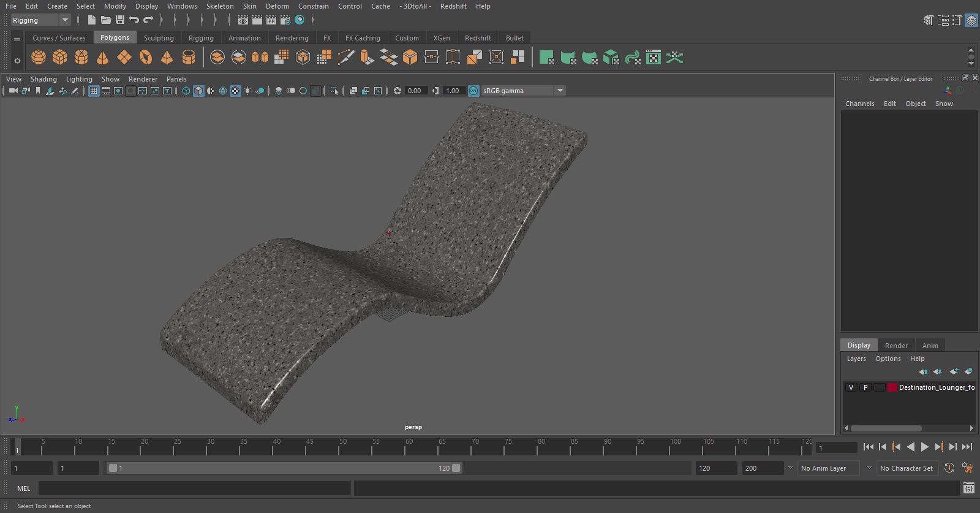The image size is (980, 513).
Task: Click the layer editor horizontal scrollbar
Action: (x=886, y=428)
